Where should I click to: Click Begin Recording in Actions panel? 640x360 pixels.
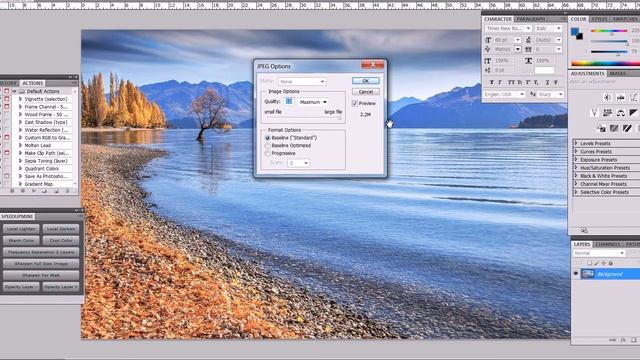click(23, 191)
